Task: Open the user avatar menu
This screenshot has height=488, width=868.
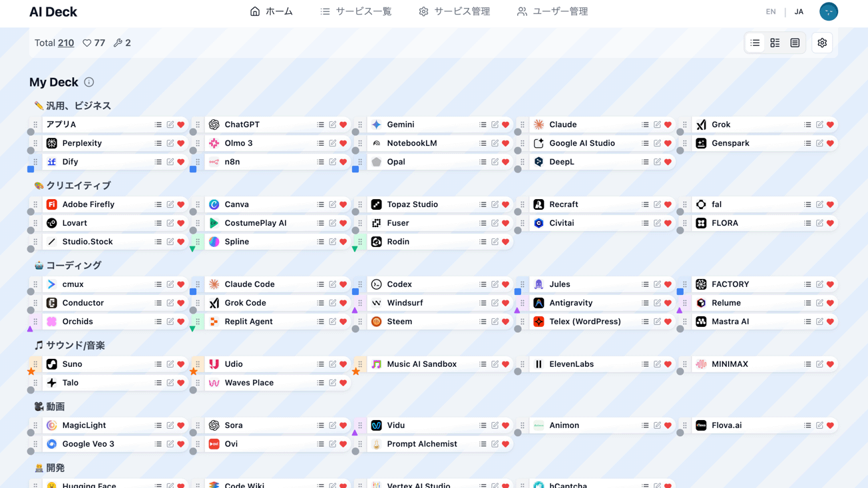Action: coord(828,11)
